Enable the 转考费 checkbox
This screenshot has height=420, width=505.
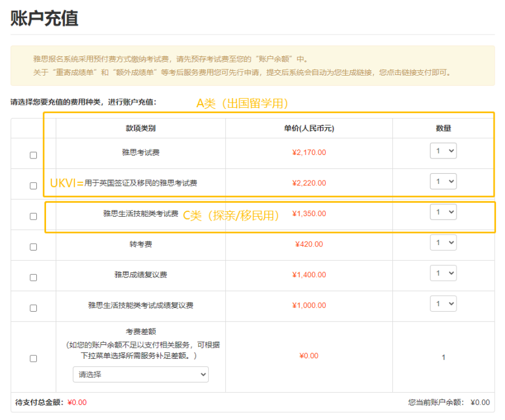coord(33,247)
